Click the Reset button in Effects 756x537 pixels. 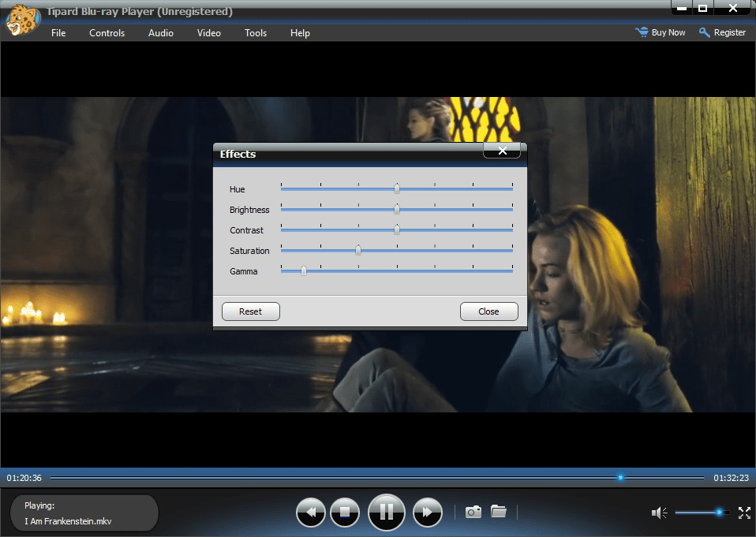coord(251,311)
